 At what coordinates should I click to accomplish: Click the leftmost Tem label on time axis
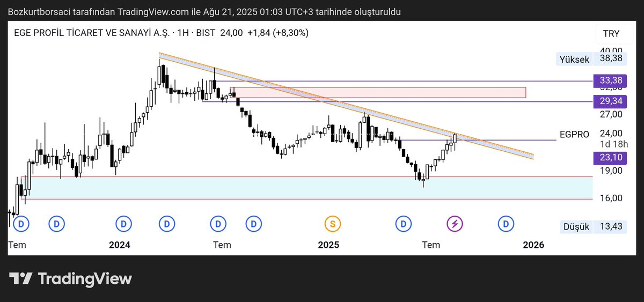[x=17, y=245]
